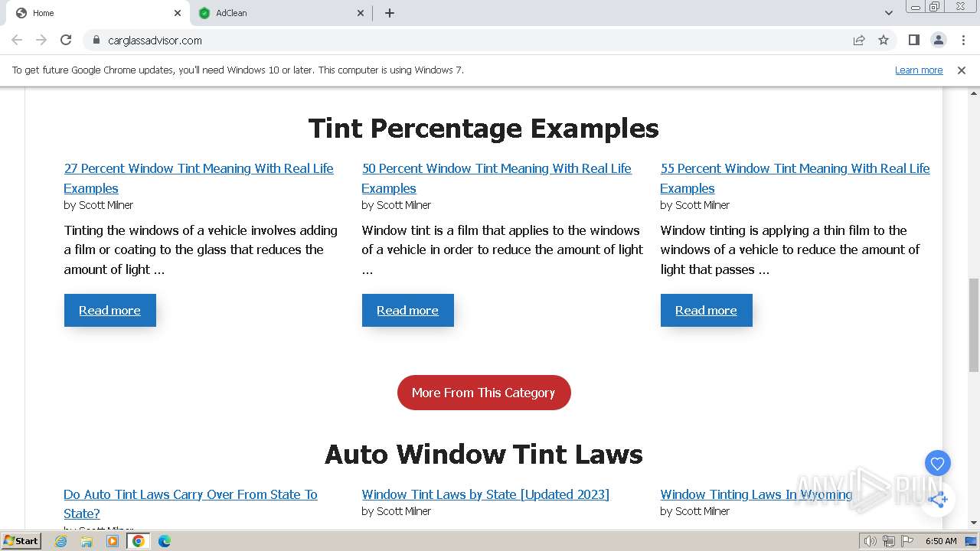This screenshot has height=551, width=980.
Task: Click the page vertical scrollbar thumb
Action: [974, 324]
